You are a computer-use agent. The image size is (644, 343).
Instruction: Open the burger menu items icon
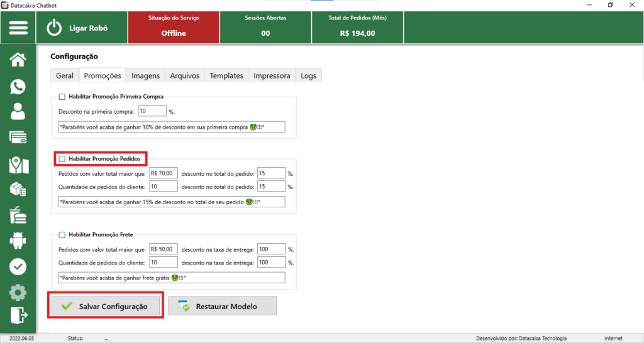tap(18, 215)
